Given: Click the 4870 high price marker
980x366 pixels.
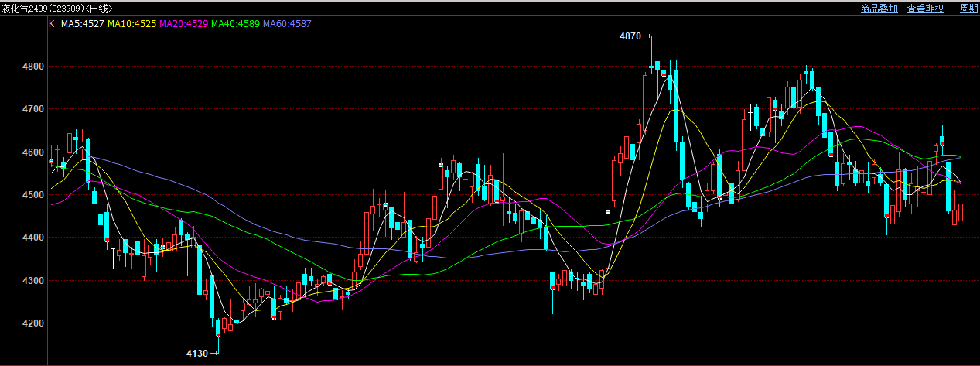Looking at the screenshot, I should pos(636,36).
